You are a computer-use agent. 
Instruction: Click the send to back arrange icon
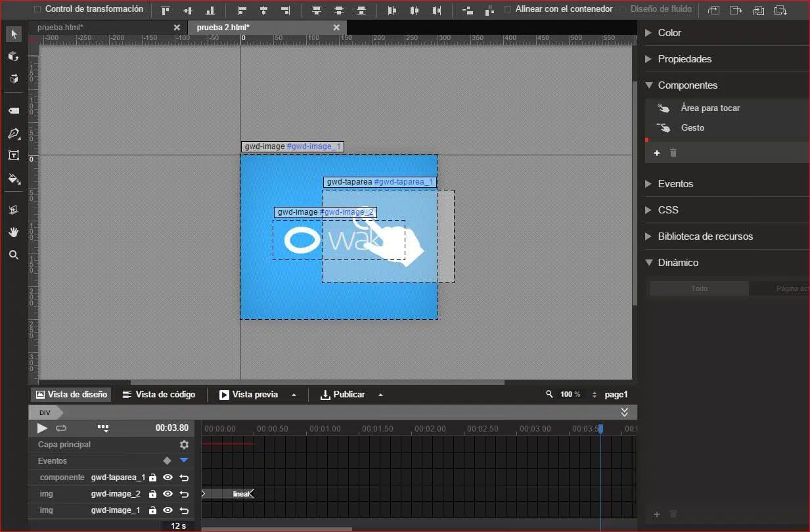click(780, 10)
